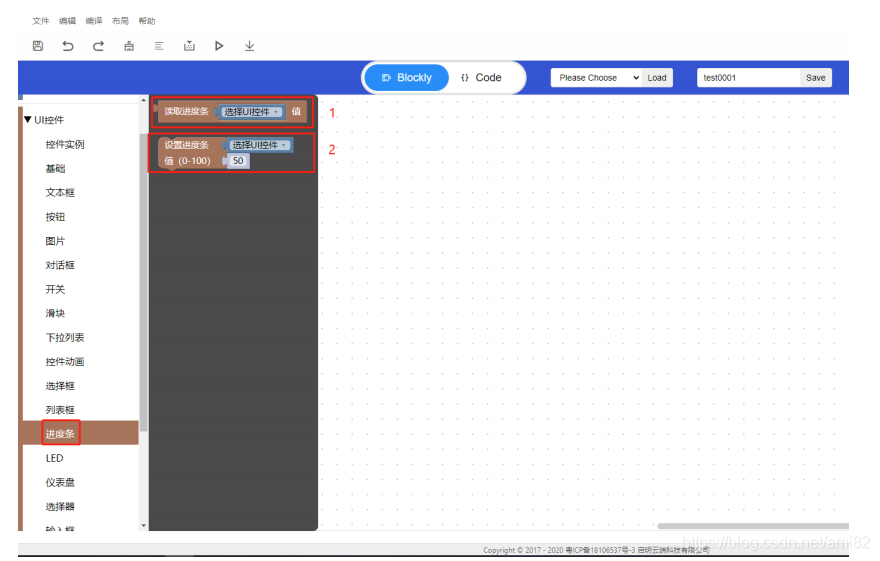This screenshot has width=880, height=561.
Task: Open 选择UI控件 dropdown in 设置进度条 block
Action: click(x=259, y=145)
